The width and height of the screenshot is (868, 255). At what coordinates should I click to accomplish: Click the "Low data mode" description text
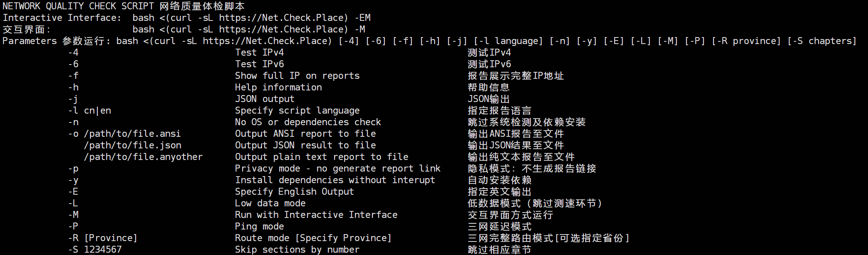coord(270,203)
